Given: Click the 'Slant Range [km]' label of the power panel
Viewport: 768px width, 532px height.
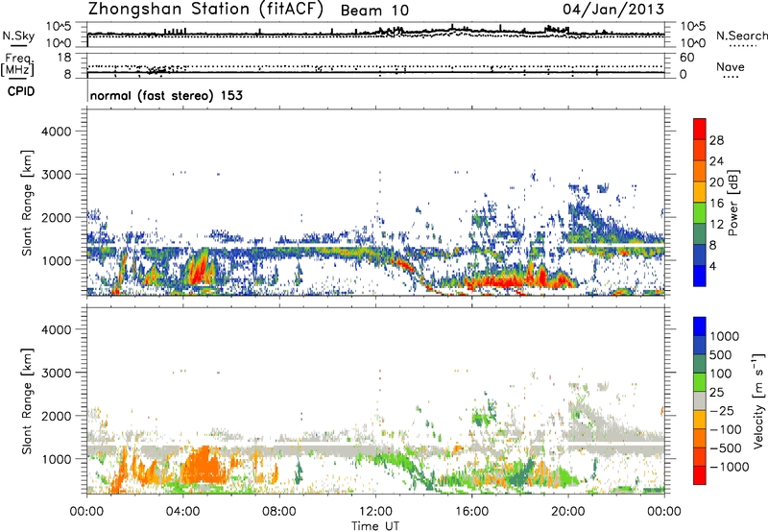Looking at the screenshot, I should [x=27, y=203].
